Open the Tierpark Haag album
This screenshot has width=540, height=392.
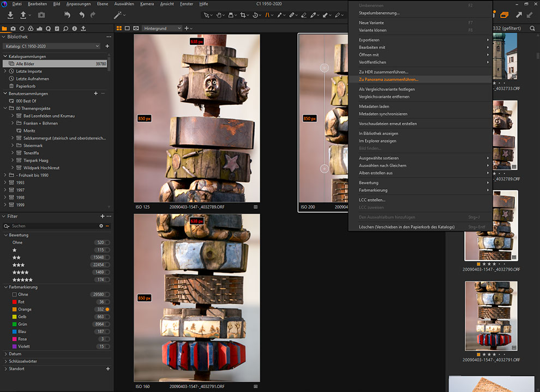[x=36, y=160]
